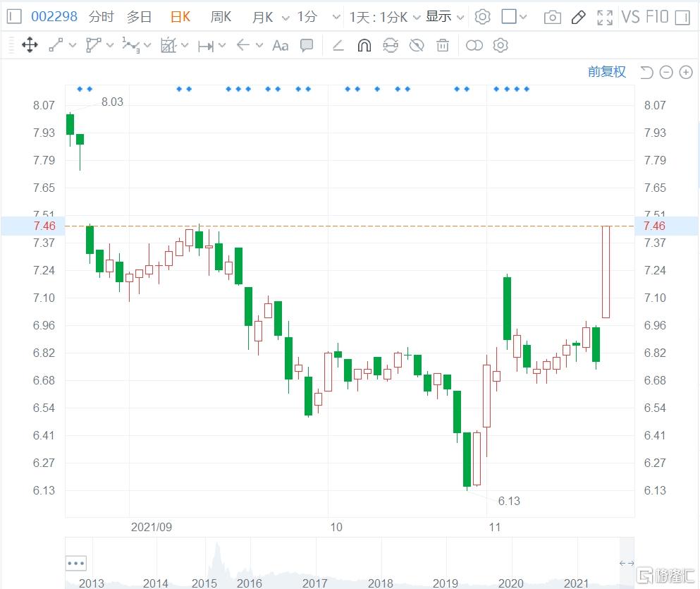This screenshot has height=589, width=700.
Task: Click the 7.46 price label on left axis
Action: pos(44,226)
